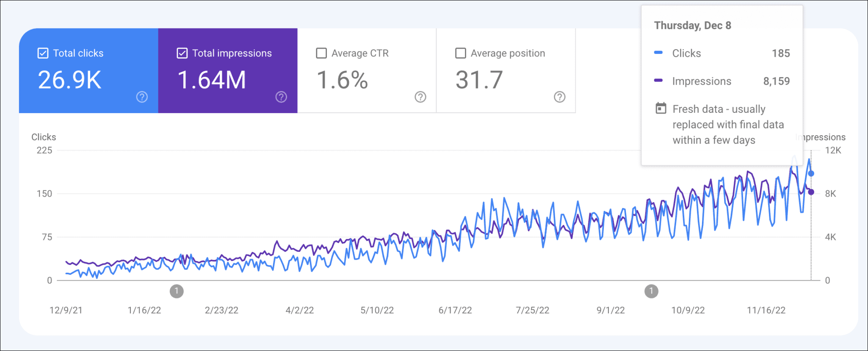Click the purple Impressions data point on chart
Image resolution: width=868 pixels, height=351 pixels.
(811, 192)
